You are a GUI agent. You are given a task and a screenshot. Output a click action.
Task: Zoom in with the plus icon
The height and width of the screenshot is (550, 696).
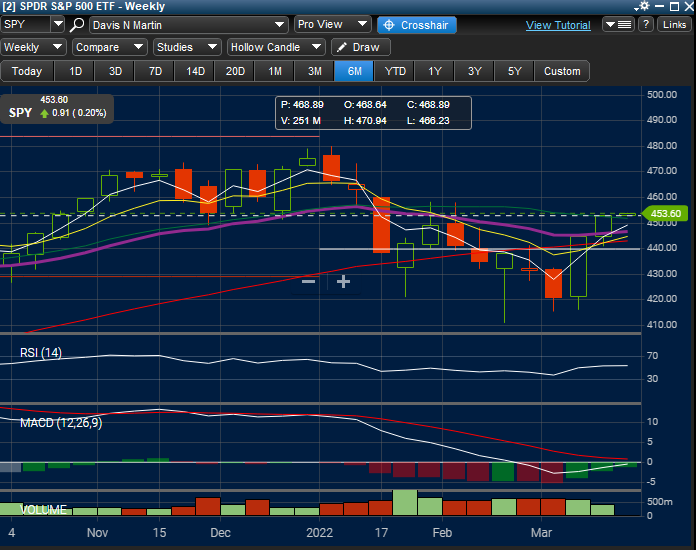[x=343, y=281]
